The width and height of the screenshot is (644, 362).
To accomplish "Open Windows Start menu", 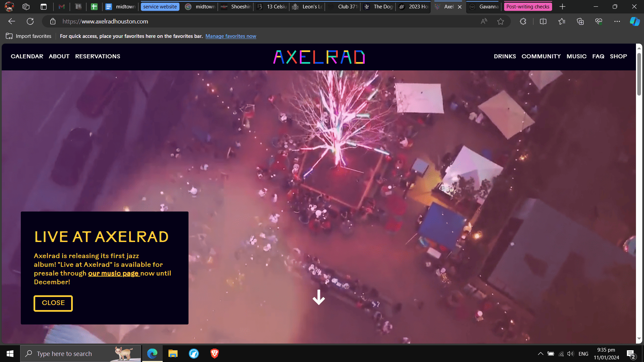I will (x=10, y=354).
